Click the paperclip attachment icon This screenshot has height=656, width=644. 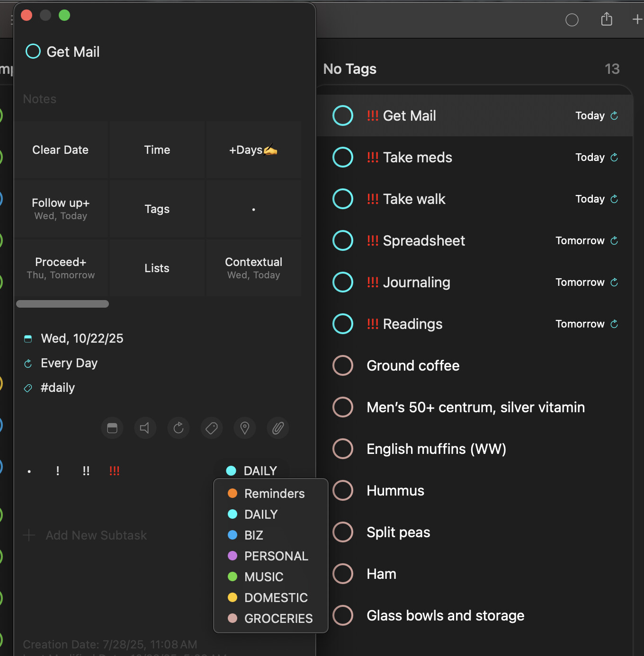[278, 428]
